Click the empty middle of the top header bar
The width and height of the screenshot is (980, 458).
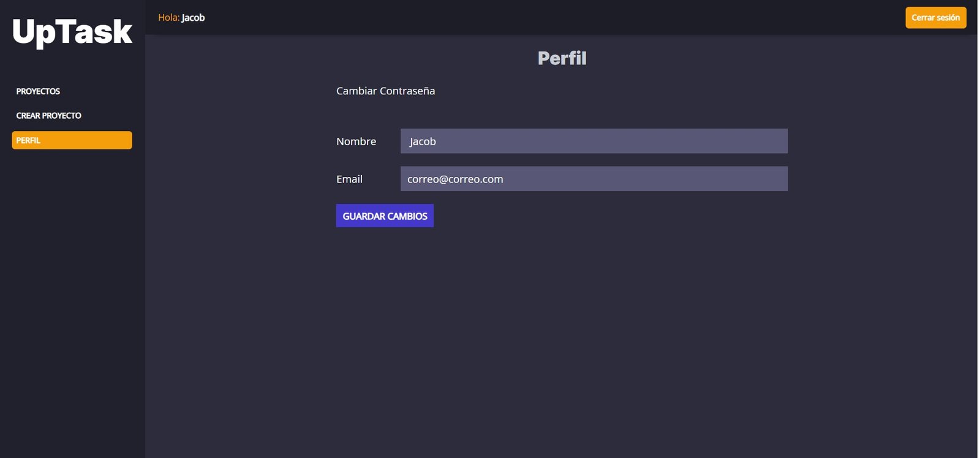[x=551, y=17]
